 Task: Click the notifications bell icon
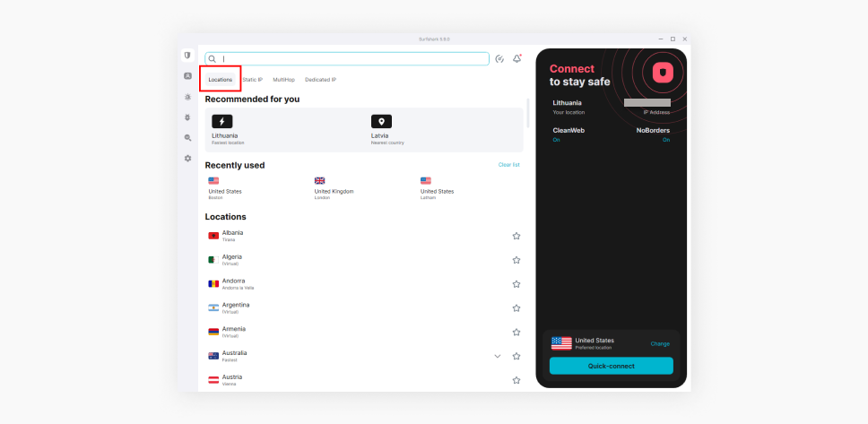pos(516,59)
